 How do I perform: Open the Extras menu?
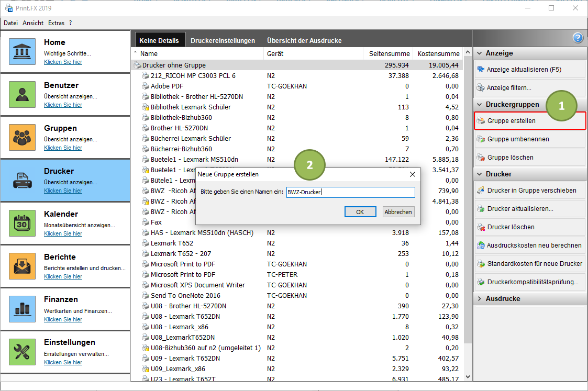(x=56, y=23)
